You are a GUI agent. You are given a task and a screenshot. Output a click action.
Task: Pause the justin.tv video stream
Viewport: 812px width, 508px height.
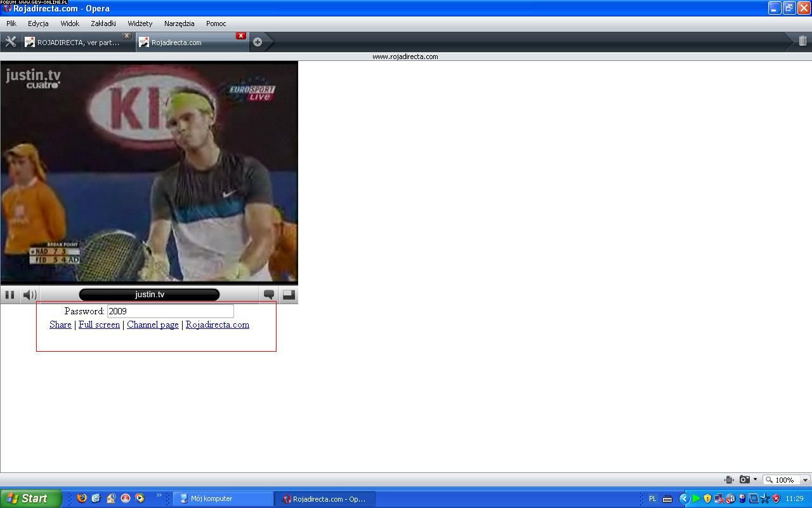[10, 295]
